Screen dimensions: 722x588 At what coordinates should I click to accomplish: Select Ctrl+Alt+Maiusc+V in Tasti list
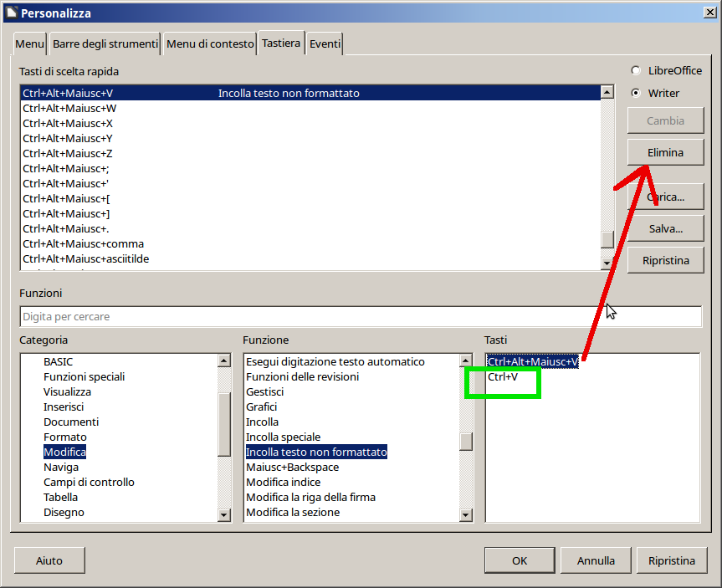pyautogui.click(x=533, y=361)
